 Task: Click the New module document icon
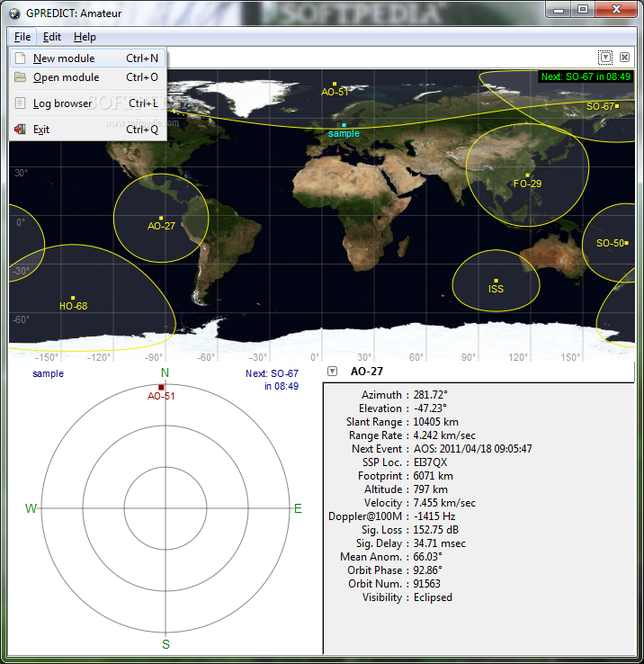[x=20, y=58]
